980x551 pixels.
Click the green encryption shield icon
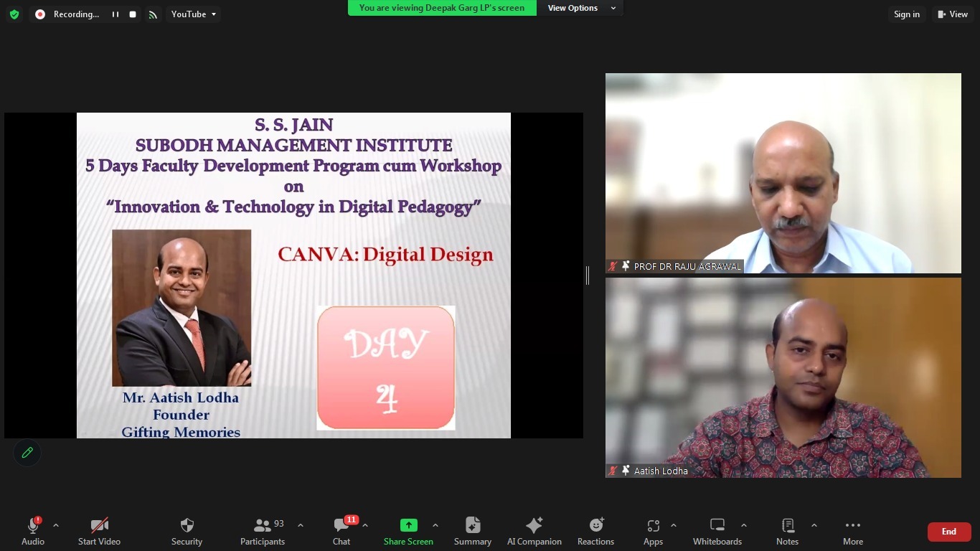click(14, 14)
